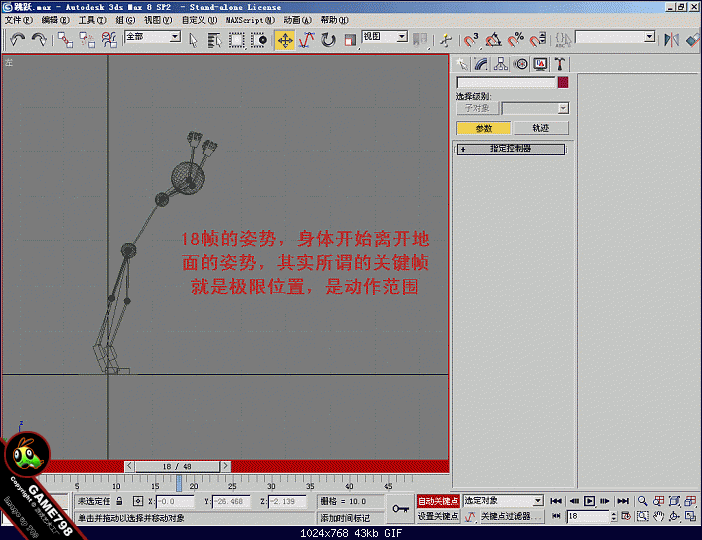Expand the 指定控制器 rollout

point(511,149)
